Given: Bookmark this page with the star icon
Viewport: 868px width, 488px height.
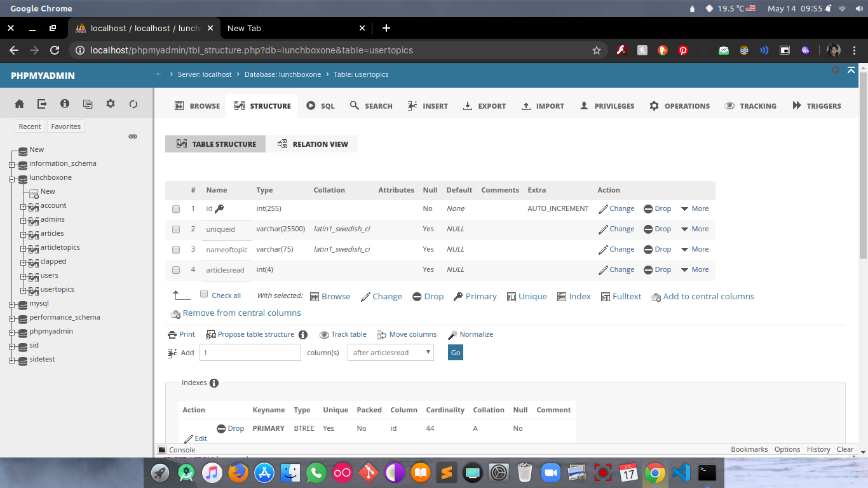Looking at the screenshot, I should (597, 50).
